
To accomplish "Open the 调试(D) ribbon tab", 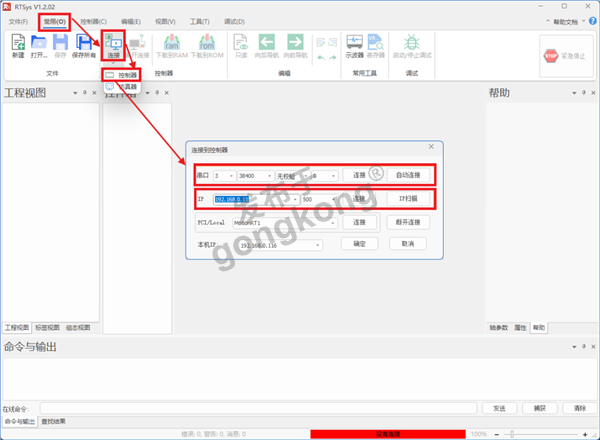I will [234, 21].
